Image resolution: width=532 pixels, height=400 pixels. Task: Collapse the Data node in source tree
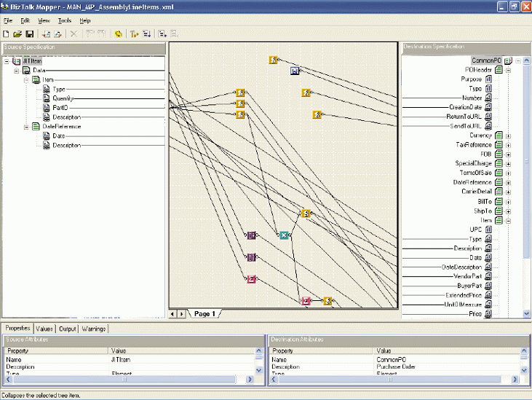[16, 71]
